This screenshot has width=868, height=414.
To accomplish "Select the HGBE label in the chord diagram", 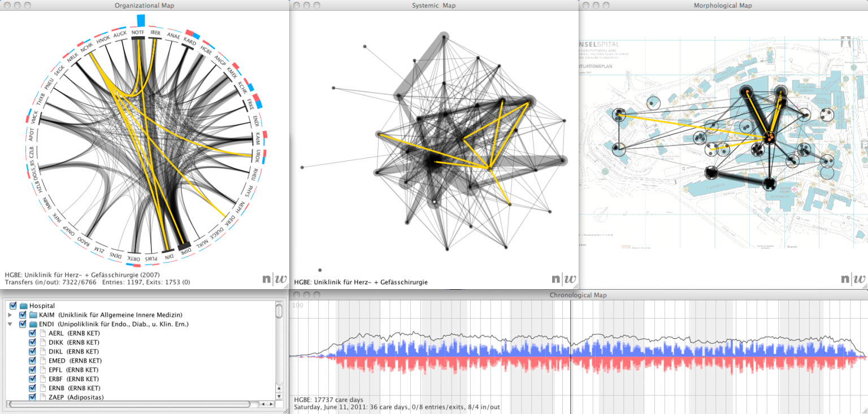I will 205,49.
